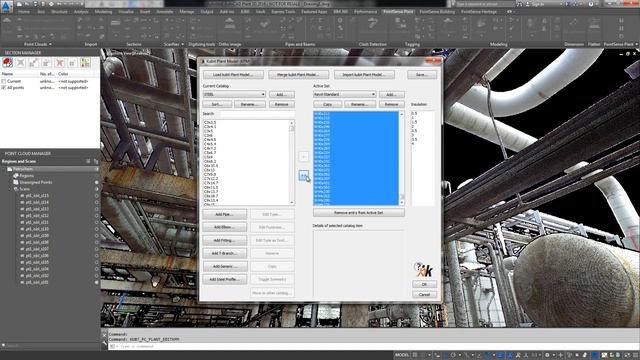Click the list view icon in Regions and Scans header

point(88,161)
